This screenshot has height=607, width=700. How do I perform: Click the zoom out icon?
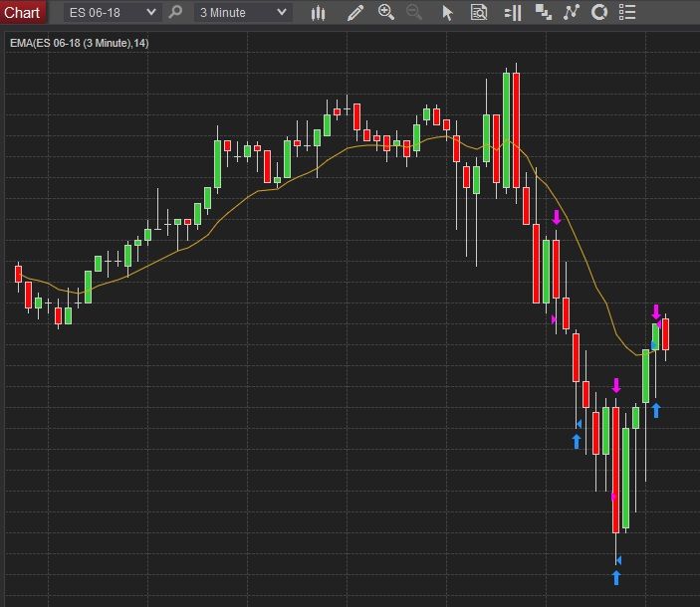[x=414, y=12]
